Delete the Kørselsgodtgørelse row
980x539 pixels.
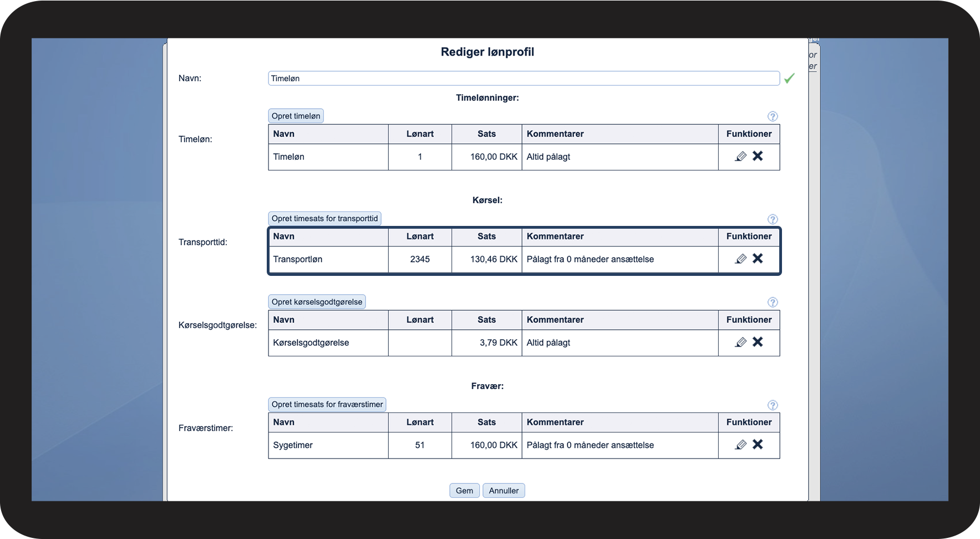[758, 342]
